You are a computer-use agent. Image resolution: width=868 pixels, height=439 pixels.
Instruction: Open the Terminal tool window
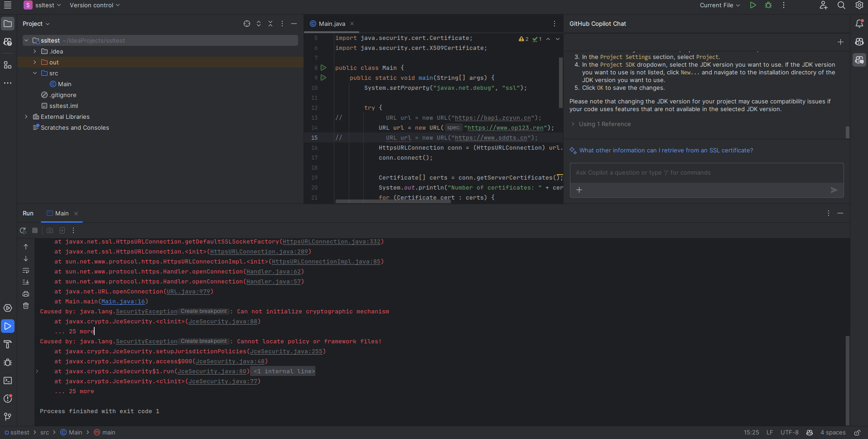(x=8, y=380)
